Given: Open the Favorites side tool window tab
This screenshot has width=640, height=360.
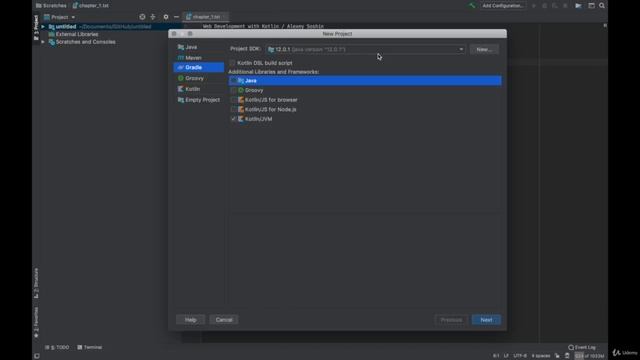Looking at the screenshot, I should coord(36,322).
